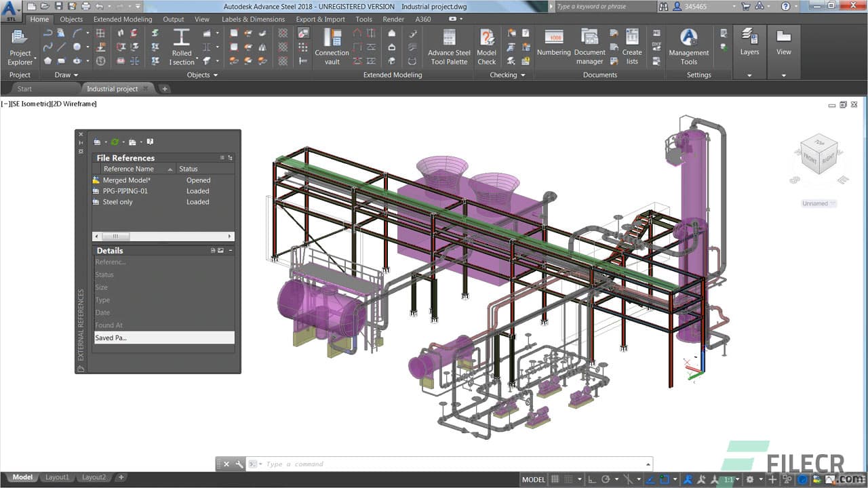Launch the Advance Steel Tool Palette
Image resolution: width=868 pixels, height=488 pixels.
pyautogui.click(x=448, y=47)
